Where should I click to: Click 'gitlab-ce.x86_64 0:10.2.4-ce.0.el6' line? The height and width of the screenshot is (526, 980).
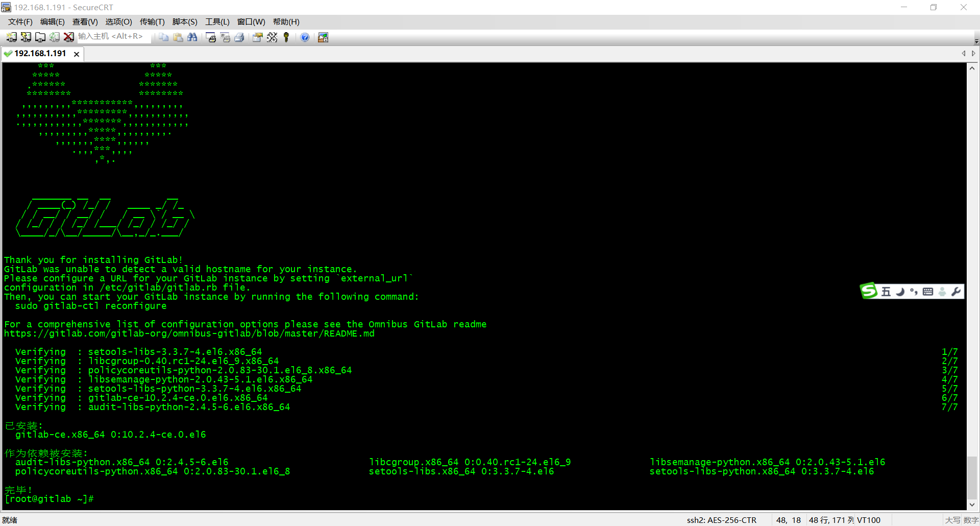pyautogui.click(x=111, y=435)
